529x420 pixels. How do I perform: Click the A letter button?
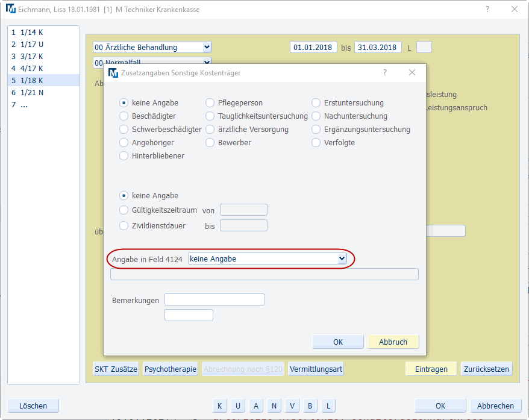click(x=256, y=406)
